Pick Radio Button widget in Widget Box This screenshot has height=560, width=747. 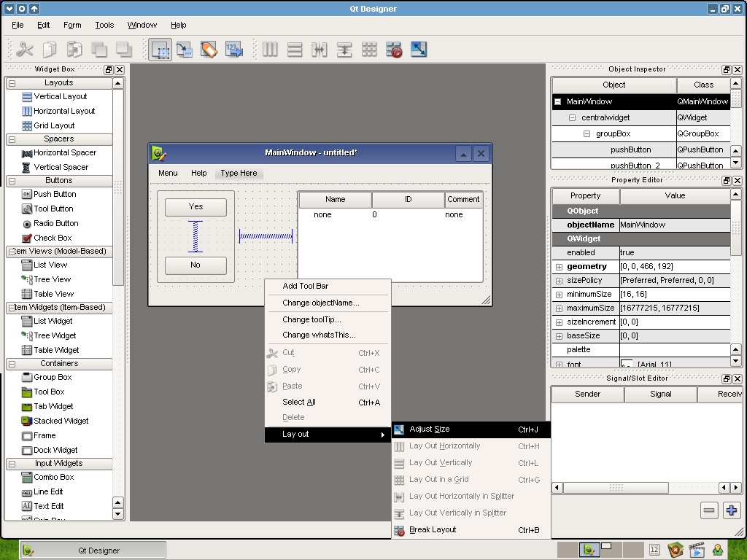click(x=50, y=223)
